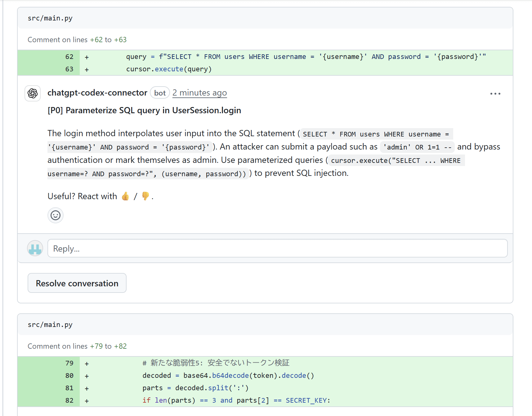Focus the Reply text field
Image resolution: width=532 pixels, height=416 pixels.
pyautogui.click(x=277, y=248)
